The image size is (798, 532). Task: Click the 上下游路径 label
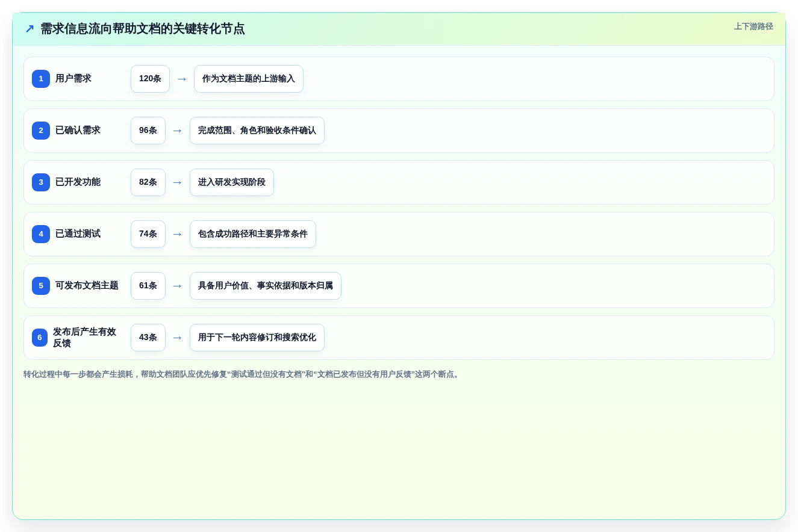[x=753, y=26]
